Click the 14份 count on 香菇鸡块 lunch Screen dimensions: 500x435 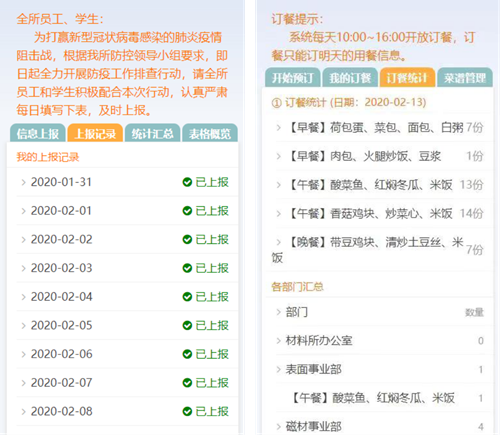click(472, 213)
